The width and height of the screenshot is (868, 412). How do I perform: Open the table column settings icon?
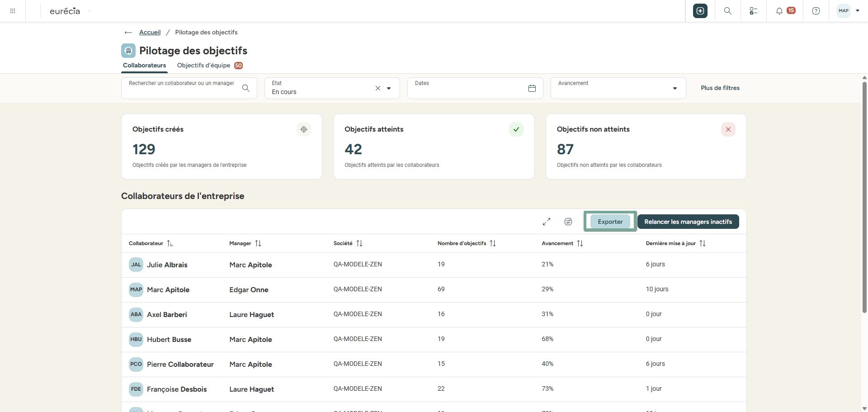(568, 222)
